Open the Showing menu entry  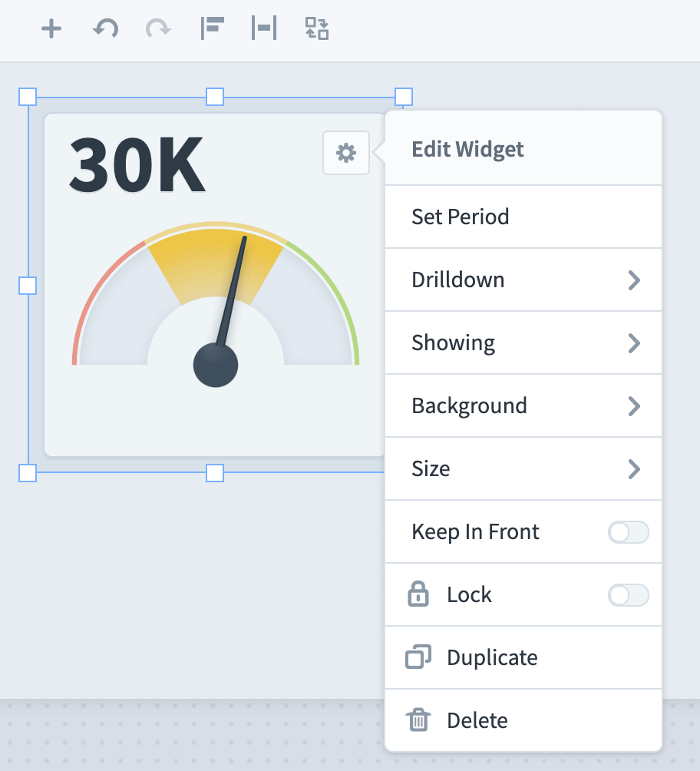tap(523, 342)
